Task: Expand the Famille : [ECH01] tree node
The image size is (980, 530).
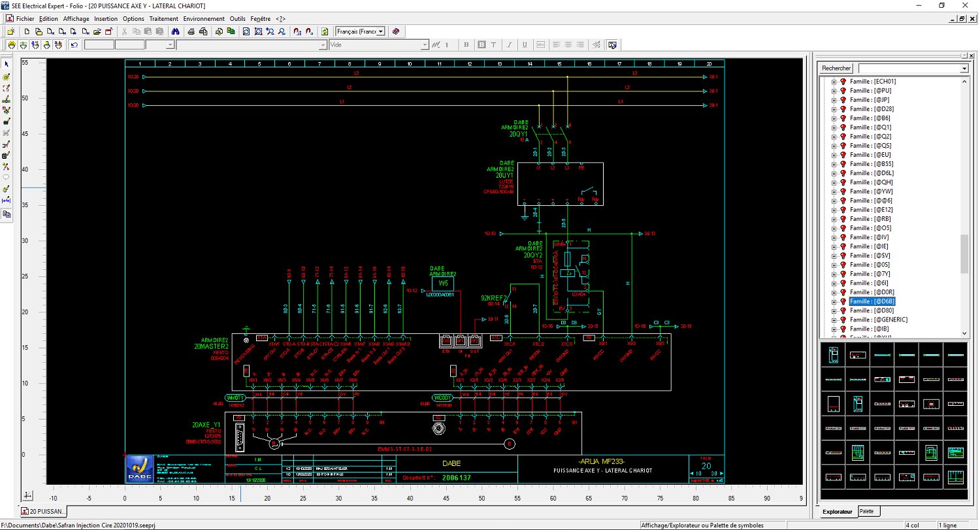Action: 834,82
